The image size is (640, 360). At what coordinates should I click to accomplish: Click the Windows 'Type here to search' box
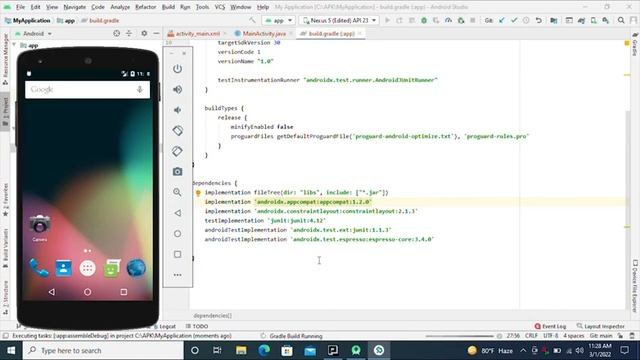(103, 350)
